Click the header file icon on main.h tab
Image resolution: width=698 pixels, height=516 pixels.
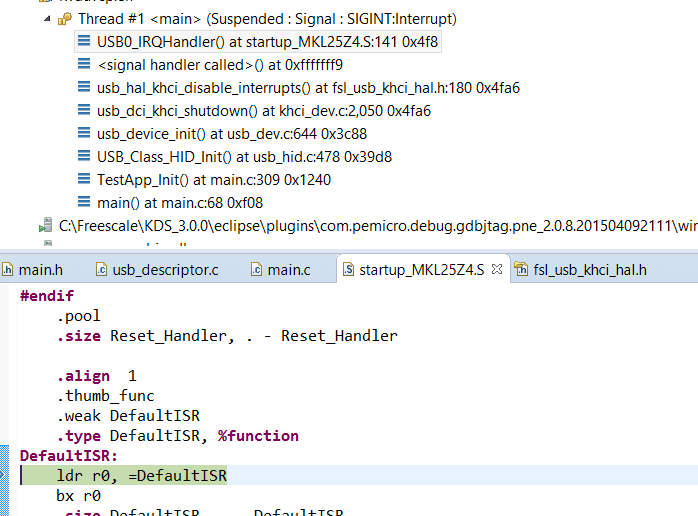8,269
